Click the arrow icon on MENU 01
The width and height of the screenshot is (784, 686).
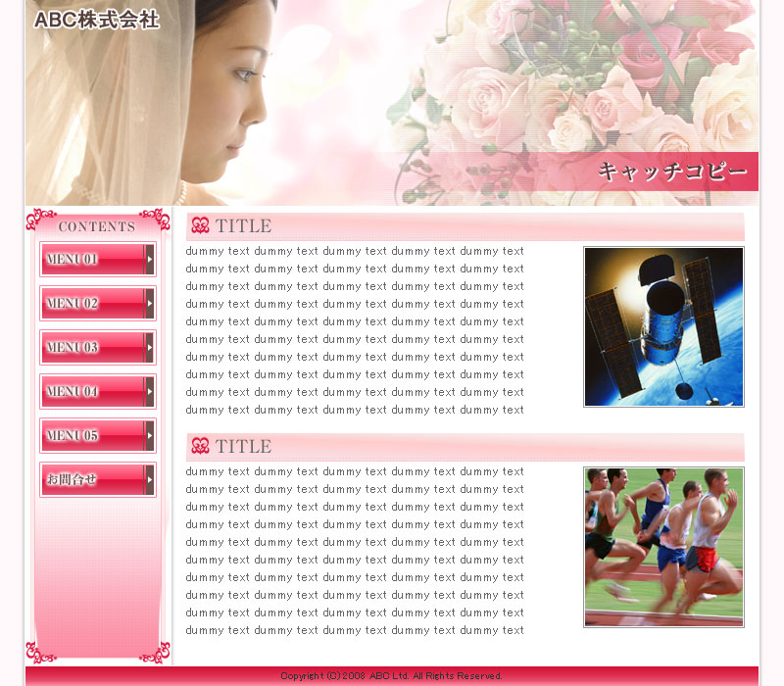[x=149, y=259]
